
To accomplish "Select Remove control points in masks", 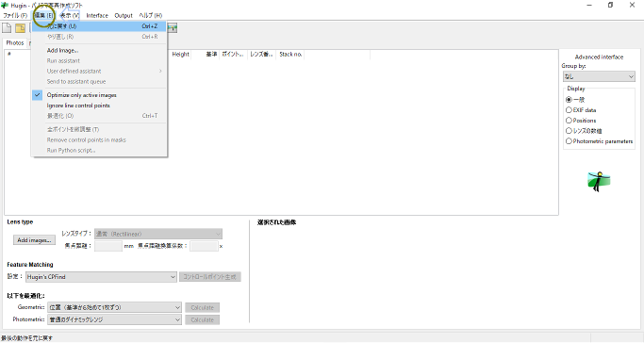I will tap(99, 139).
